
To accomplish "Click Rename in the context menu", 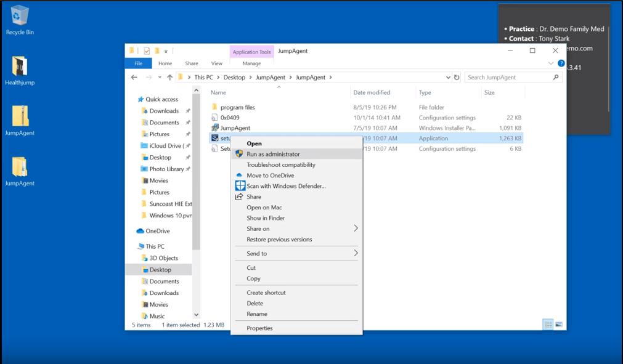I will (x=257, y=314).
